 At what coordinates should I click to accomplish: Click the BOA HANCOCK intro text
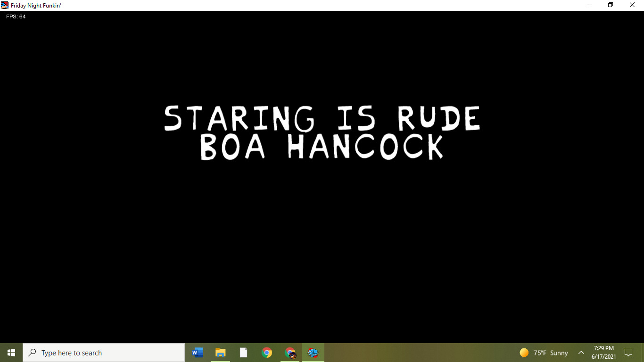pyautogui.click(x=322, y=147)
